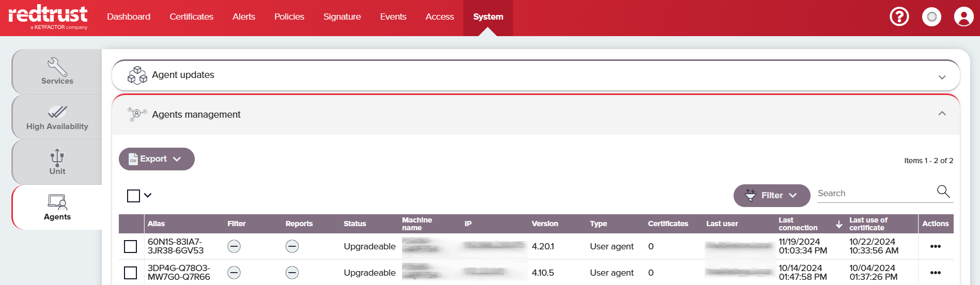Open the Unit sidebar section
Screen dimensions: 980x285
[x=57, y=162]
